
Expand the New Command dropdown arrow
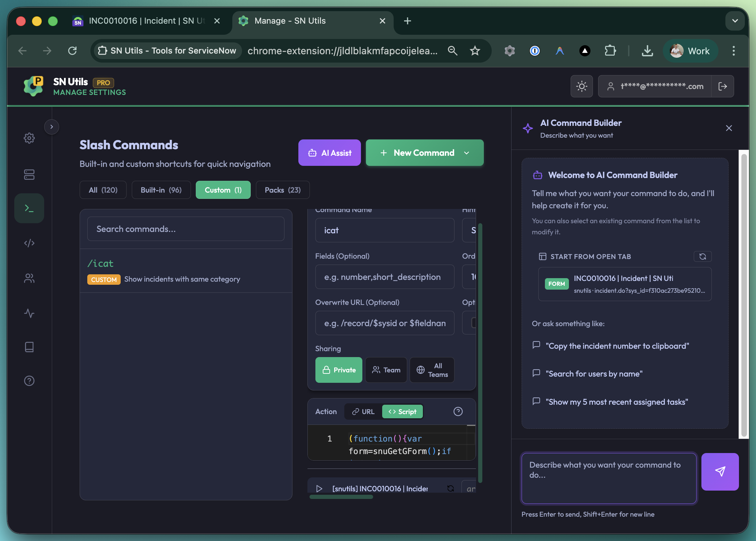click(466, 153)
